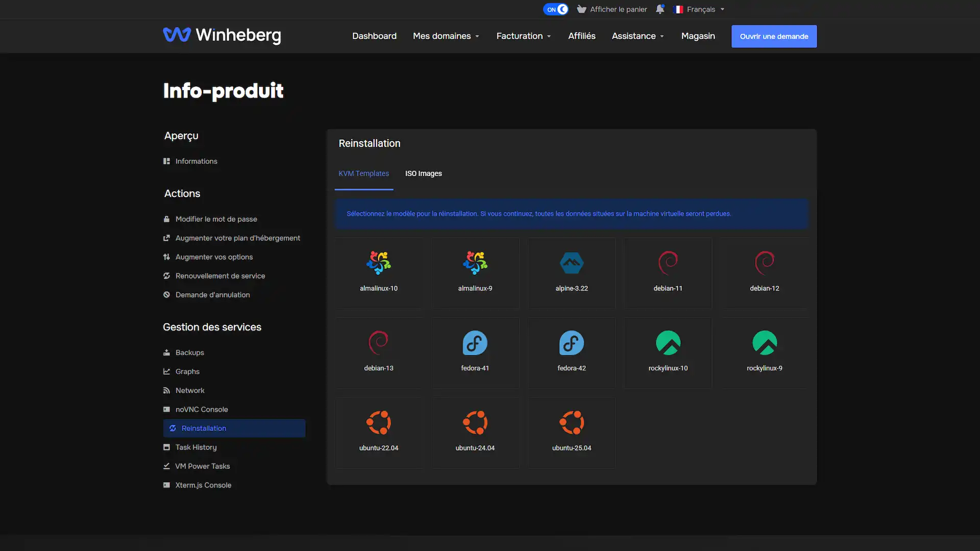Pick the rockylinux-10 template icon
The width and height of the screenshot is (980, 551).
(x=668, y=343)
